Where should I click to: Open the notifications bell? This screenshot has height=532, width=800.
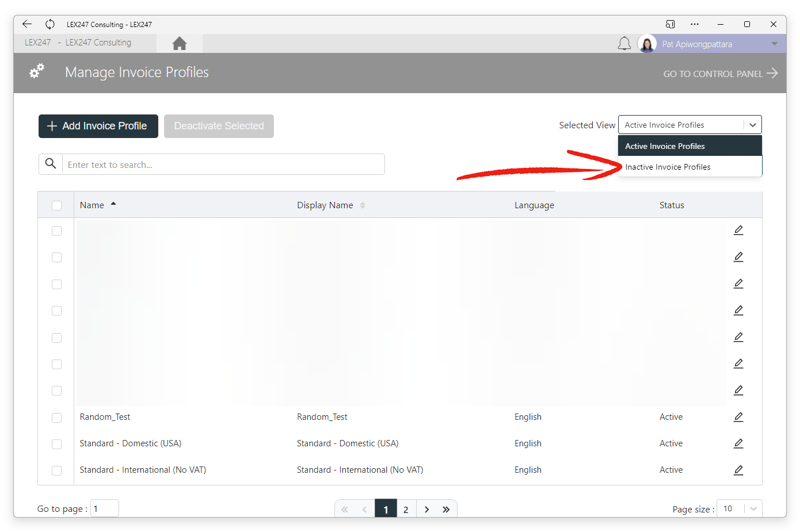click(624, 44)
